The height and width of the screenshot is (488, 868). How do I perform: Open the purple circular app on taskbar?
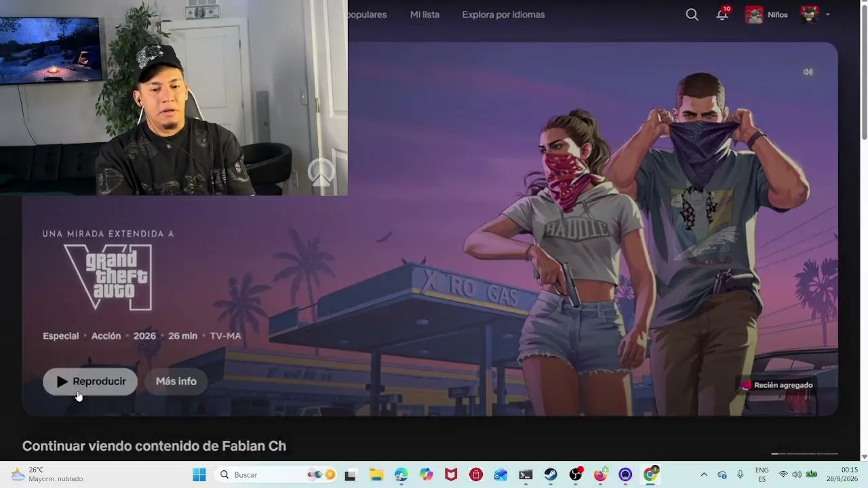625,475
